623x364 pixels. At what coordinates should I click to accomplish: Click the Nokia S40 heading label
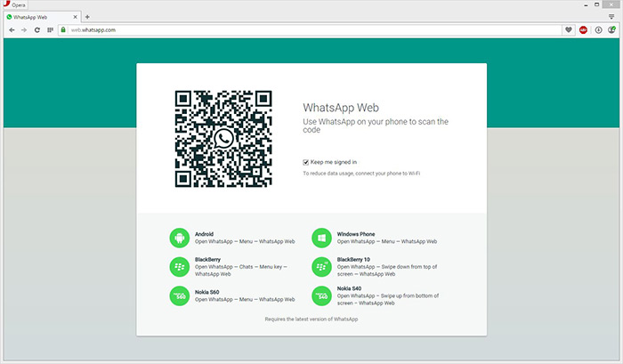(349, 288)
